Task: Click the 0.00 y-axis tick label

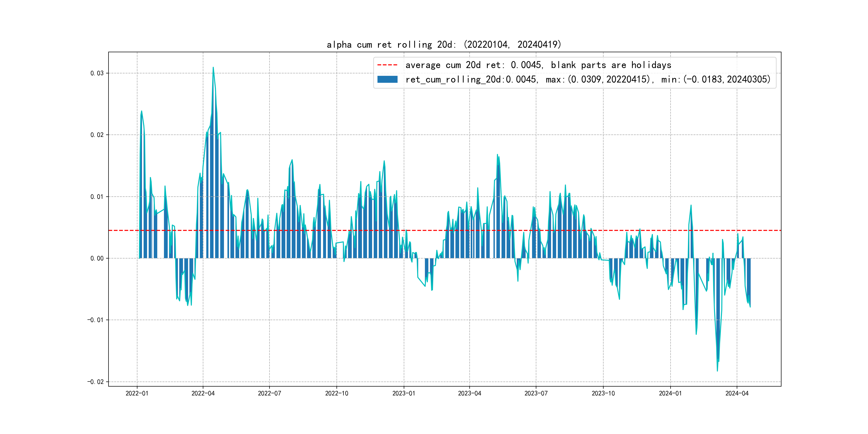Action: coord(97,259)
